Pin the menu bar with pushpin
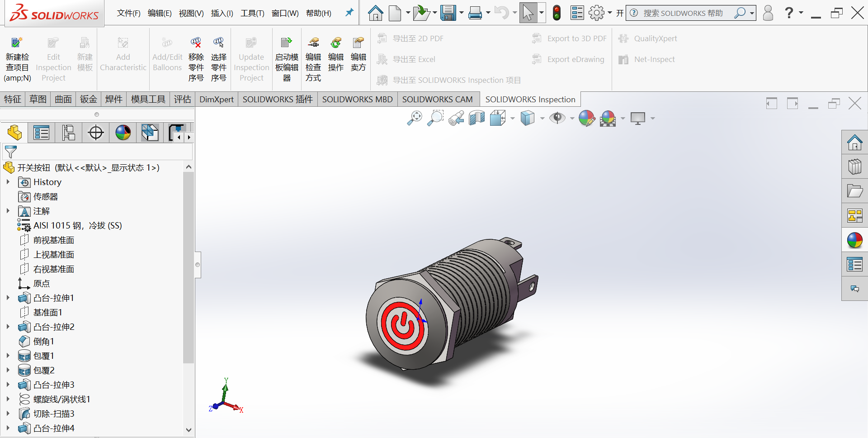The width and height of the screenshot is (868, 438). 349,13
